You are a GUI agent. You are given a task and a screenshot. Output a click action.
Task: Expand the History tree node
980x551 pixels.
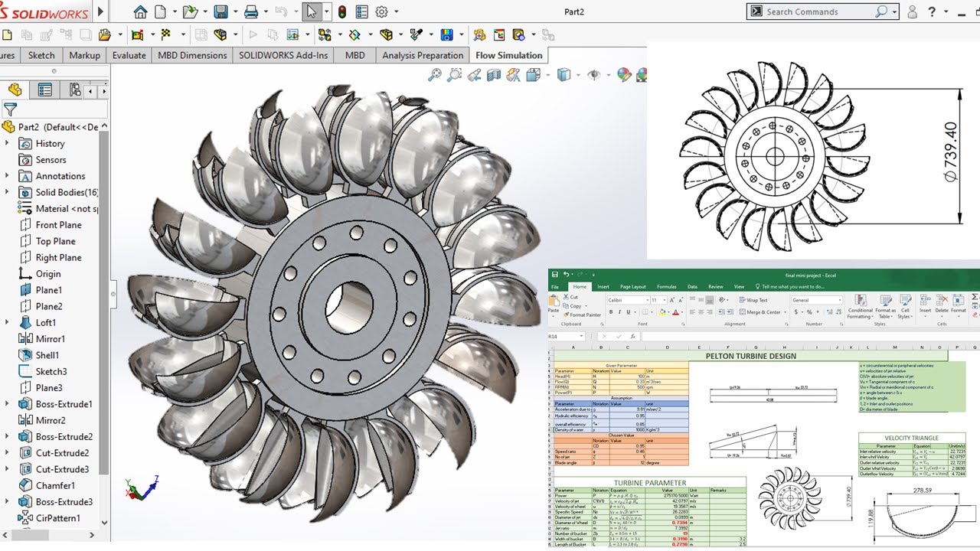point(7,143)
